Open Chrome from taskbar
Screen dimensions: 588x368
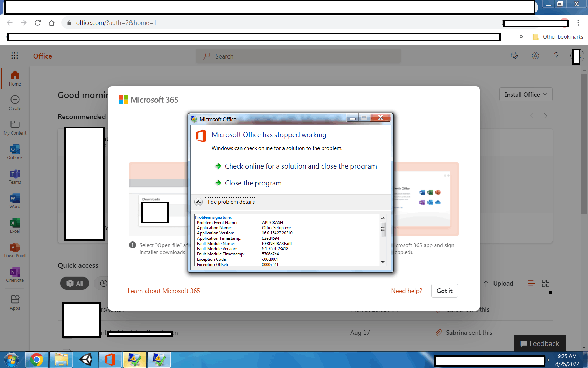pyautogui.click(x=36, y=360)
